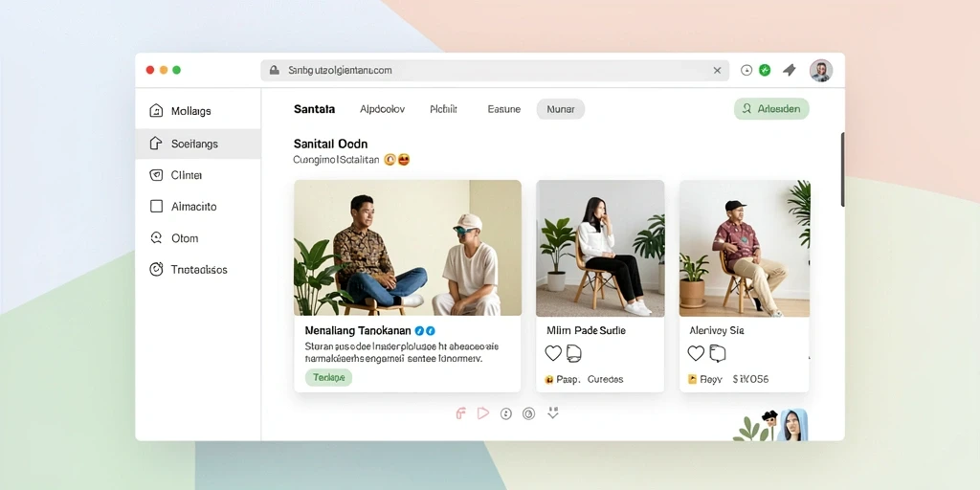Clear the address bar with the X
980x490 pixels.
click(x=717, y=71)
